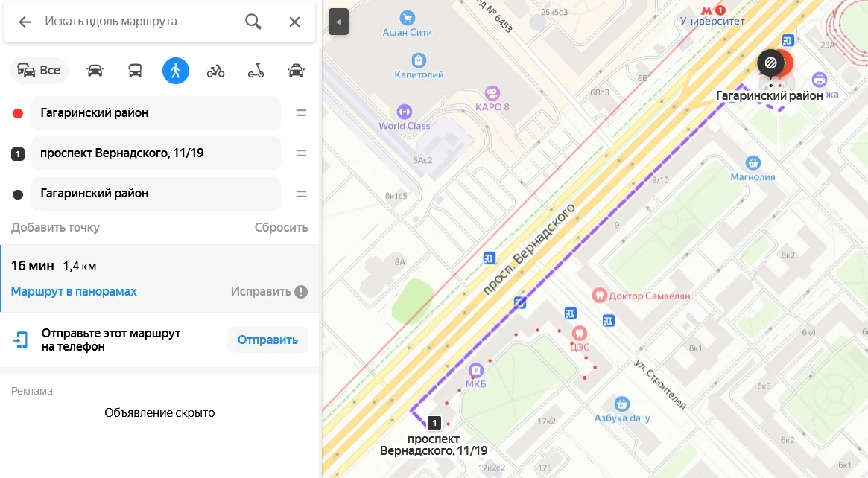Click building number '17к2' on map

point(546,421)
